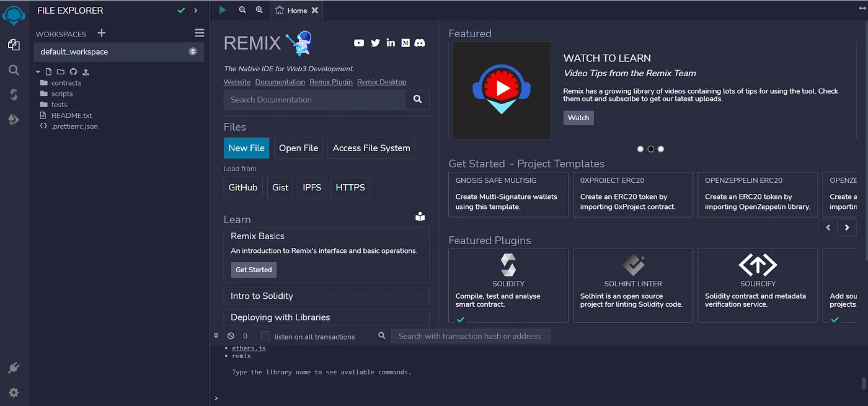868x406 pixels.
Task: Open the File Explorer sidebar icon
Action: [14, 45]
